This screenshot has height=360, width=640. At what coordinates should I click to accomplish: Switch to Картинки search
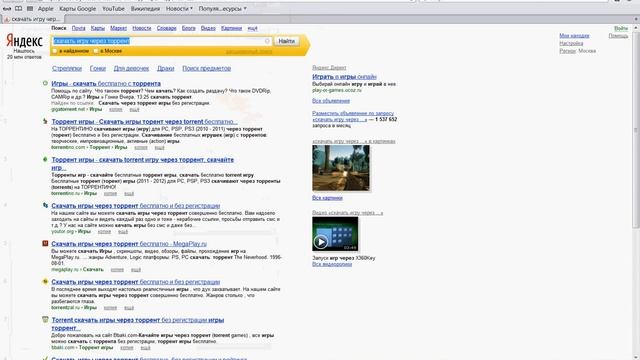tap(231, 28)
